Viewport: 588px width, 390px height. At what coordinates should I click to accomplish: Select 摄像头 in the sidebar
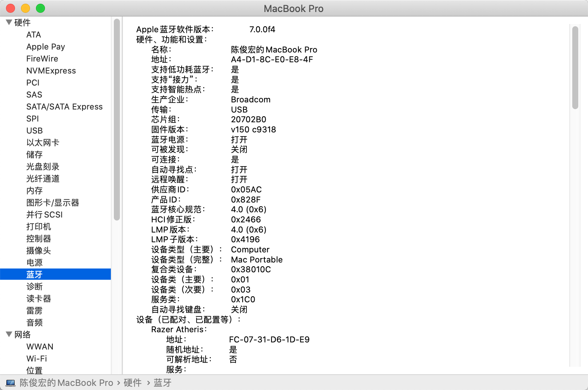(x=39, y=251)
